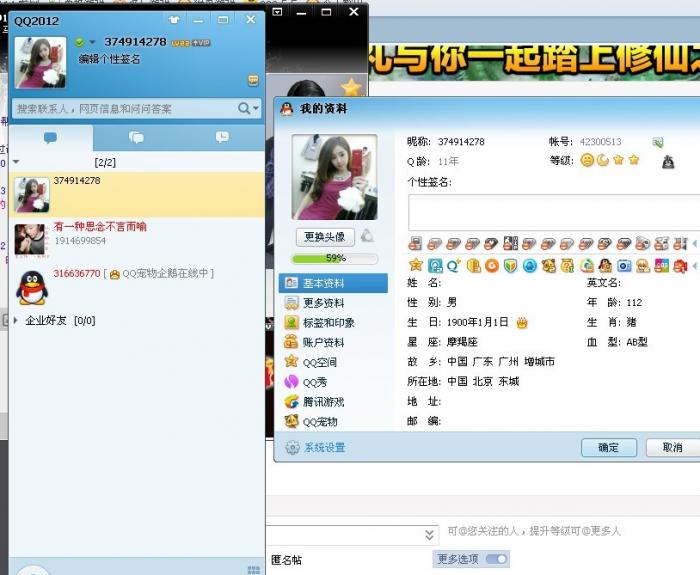Select contact 374914278 in the friend list
The image size is (700, 575).
[137, 195]
